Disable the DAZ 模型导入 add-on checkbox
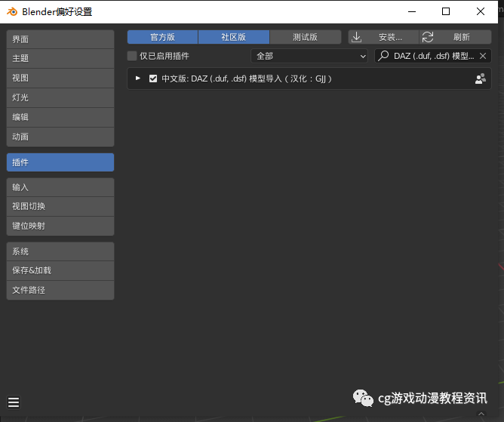 pyautogui.click(x=153, y=79)
